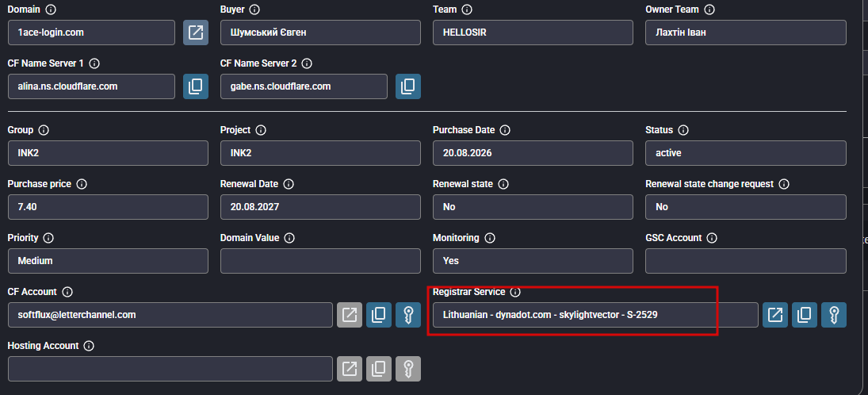The width and height of the screenshot is (868, 395).
Task: Click the Priority field showing Medium
Action: click(x=108, y=261)
